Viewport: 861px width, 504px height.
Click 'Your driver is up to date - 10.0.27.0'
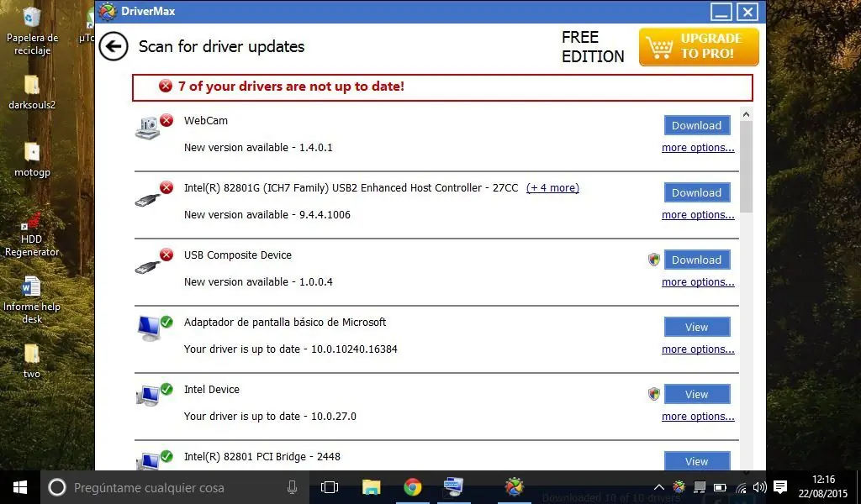[x=270, y=417]
